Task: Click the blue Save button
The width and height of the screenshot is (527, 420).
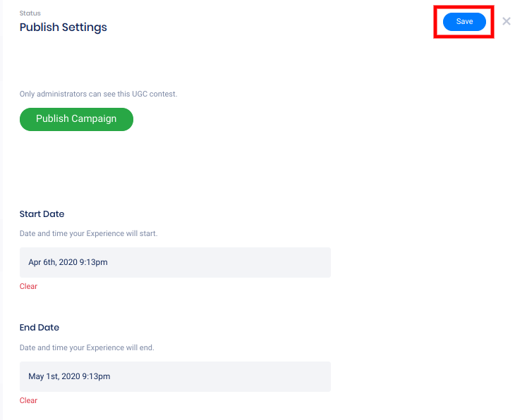Action: 464,22
